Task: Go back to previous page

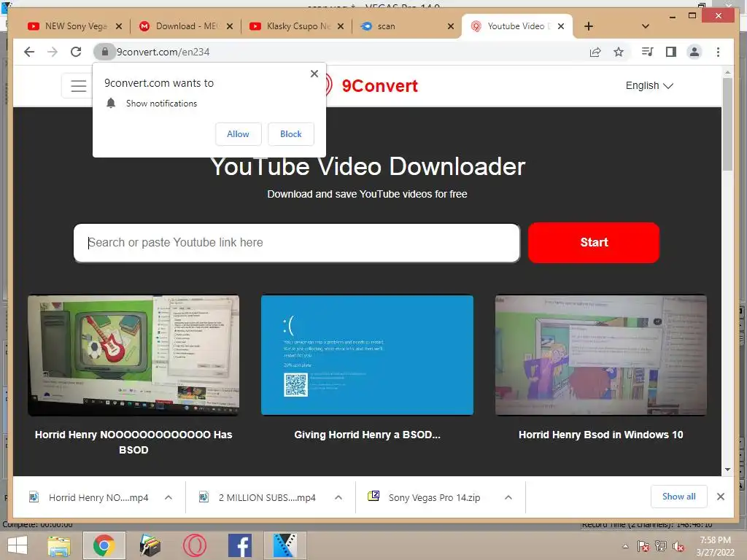Action: click(x=29, y=52)
